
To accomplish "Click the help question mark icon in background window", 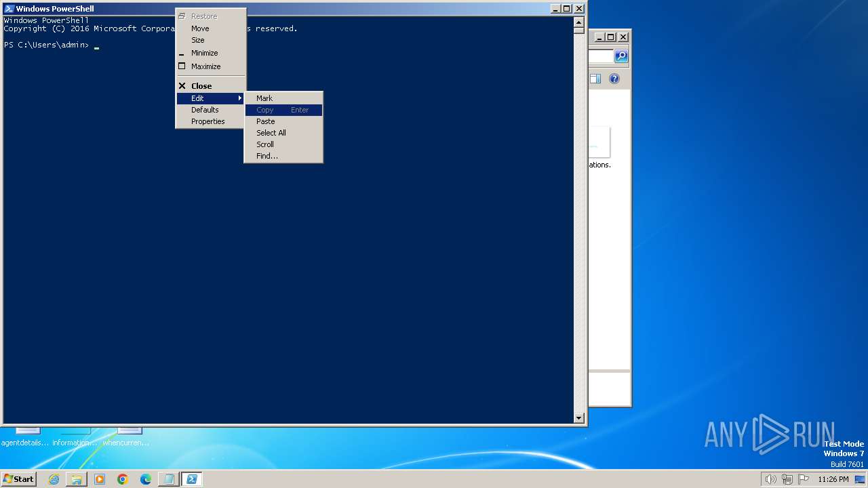I will (614, 79).
